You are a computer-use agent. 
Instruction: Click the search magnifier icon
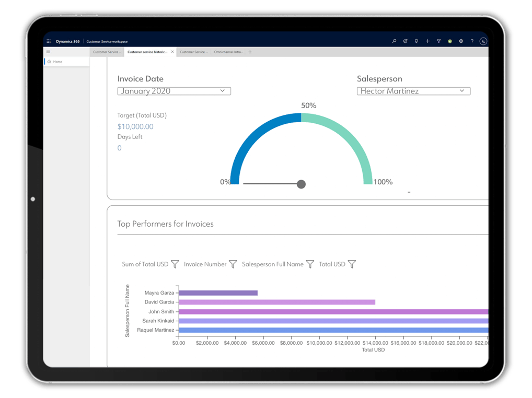(x=394, y=41)
